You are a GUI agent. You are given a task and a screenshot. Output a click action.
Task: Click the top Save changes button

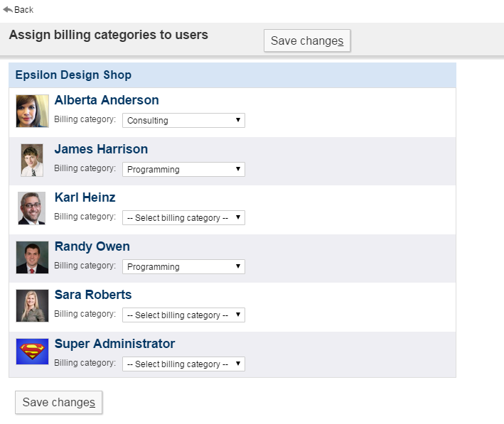point(306,40)
